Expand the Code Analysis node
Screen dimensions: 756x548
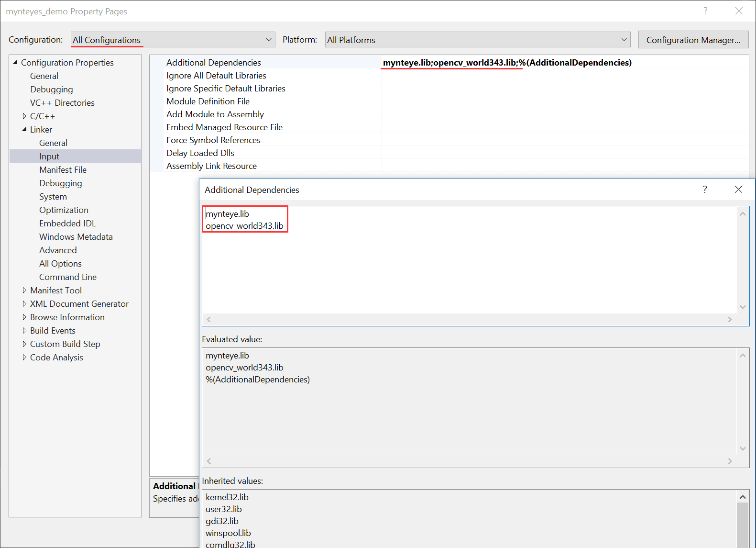[24, 358]
